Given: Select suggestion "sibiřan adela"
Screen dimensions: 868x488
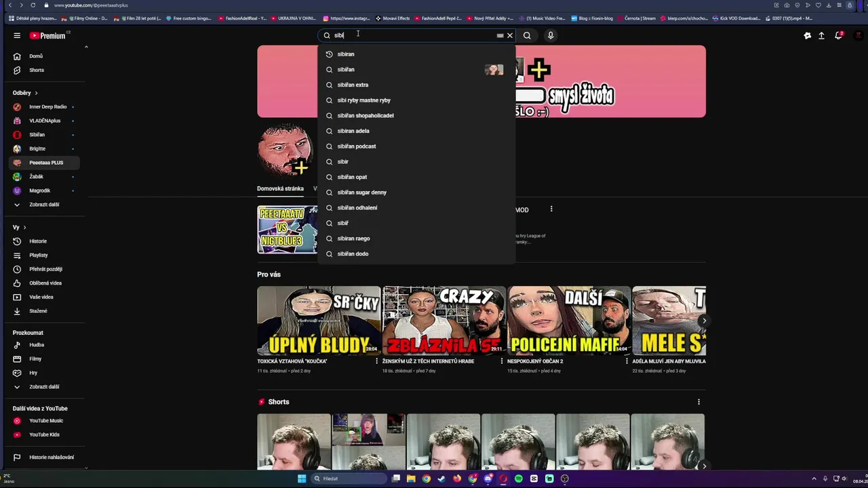Looking at the screenshot, I should point(416,131).
